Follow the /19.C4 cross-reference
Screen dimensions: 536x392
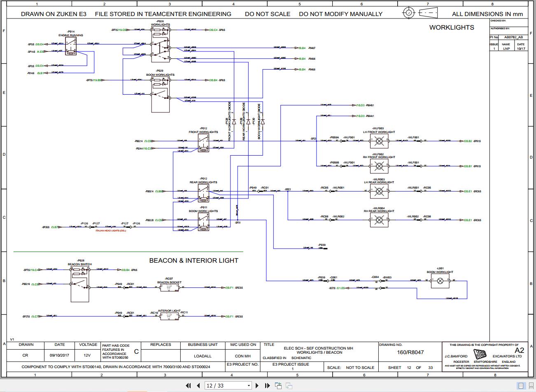(35, 270)
